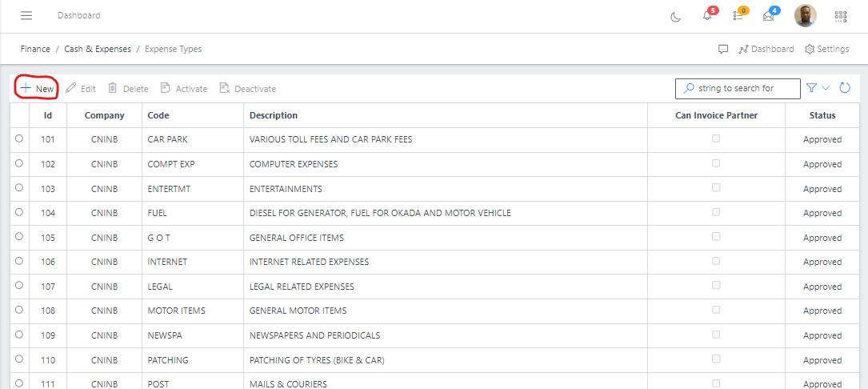The image size is (868, 389).
Task: Toggle Can Invoice Partner for CAR PARK
Action: 716,138
